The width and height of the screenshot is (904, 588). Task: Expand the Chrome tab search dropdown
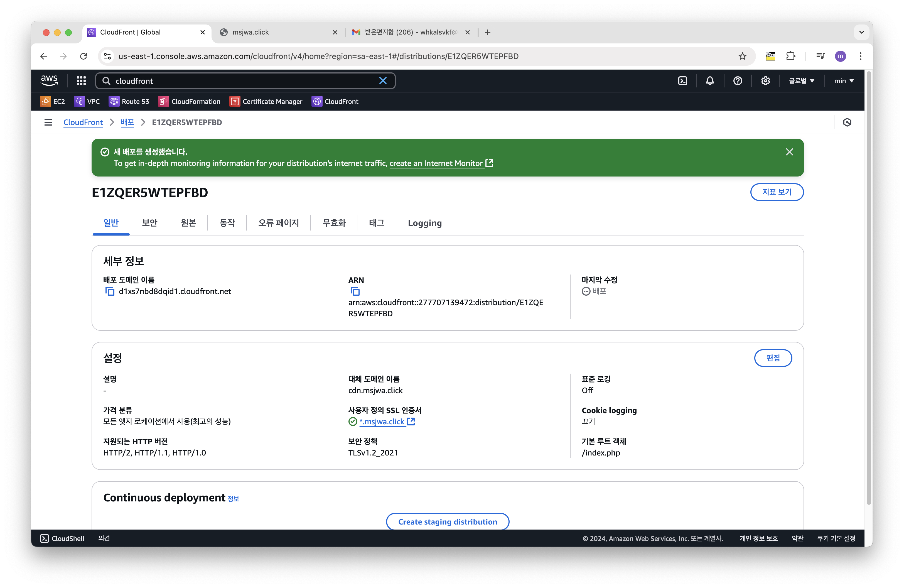[x=861, y=32]
